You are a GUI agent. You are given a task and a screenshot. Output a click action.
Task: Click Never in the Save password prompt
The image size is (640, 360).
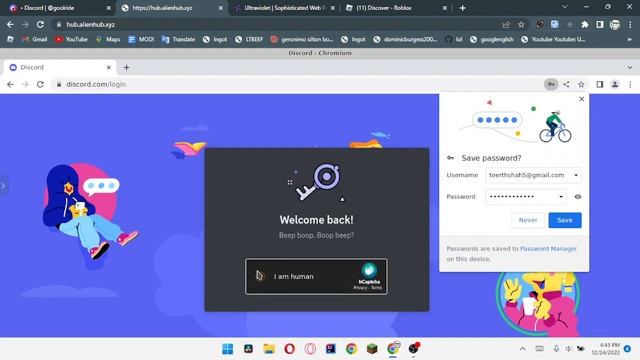pos(528,220)
